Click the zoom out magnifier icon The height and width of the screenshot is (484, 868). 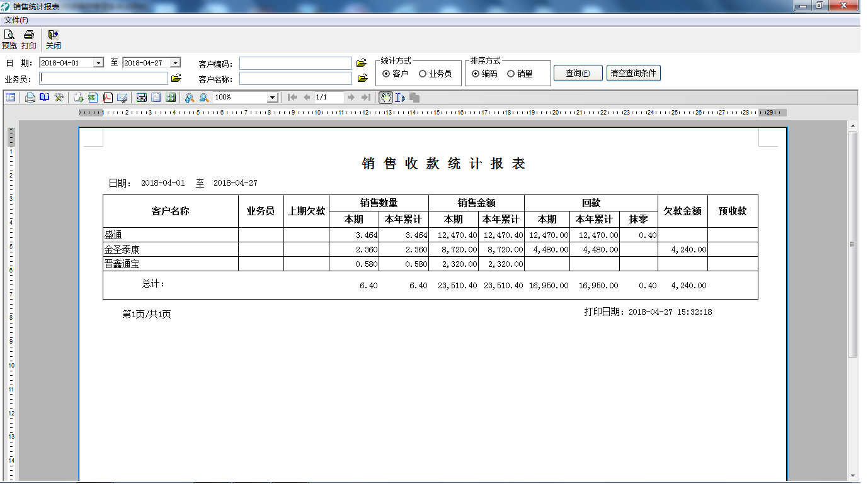pos(204,98)
